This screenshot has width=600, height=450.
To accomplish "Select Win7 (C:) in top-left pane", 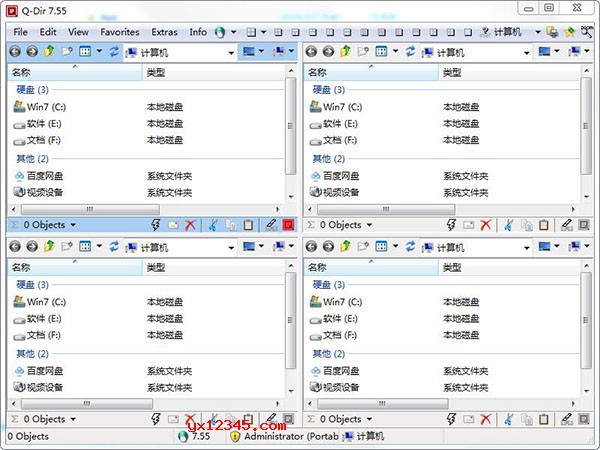I will point(40,107).
